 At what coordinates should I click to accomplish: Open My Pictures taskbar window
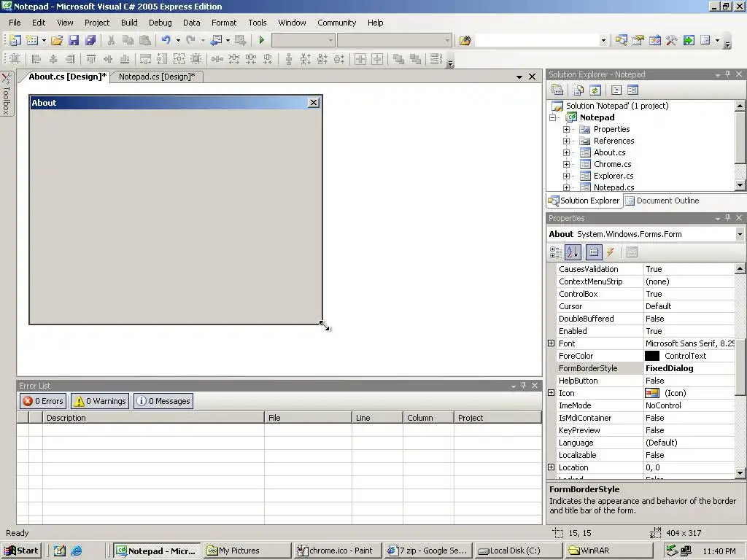tap(247, 551)
